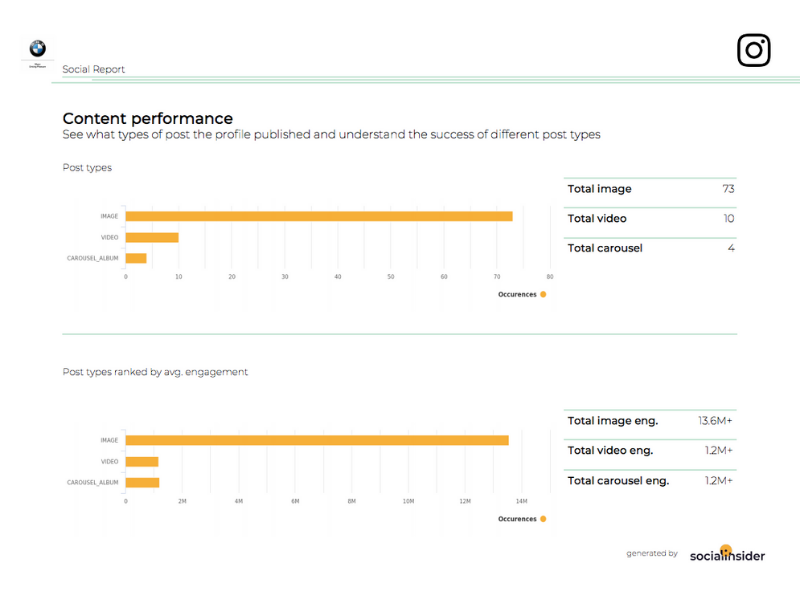Select the CAROUSEL_ALBUM bar in Post types chart
The image size is (800, 600).
click(x=136, y=258)
